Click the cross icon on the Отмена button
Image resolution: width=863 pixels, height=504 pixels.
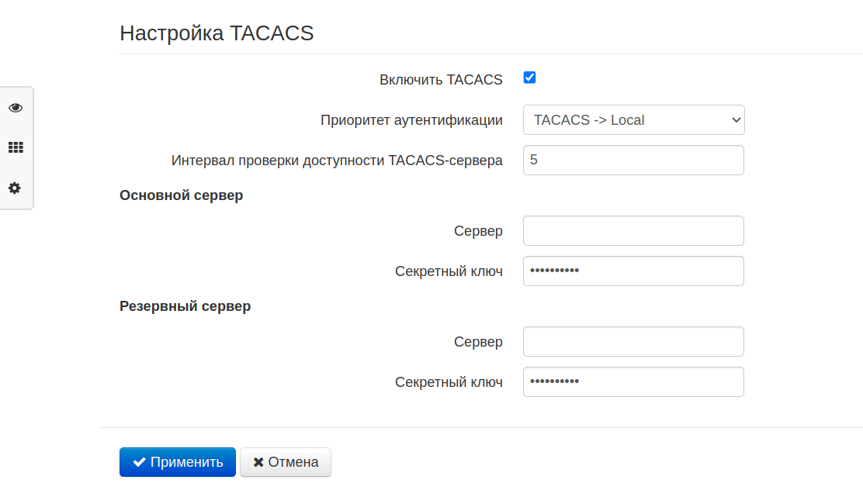(258, 462)
